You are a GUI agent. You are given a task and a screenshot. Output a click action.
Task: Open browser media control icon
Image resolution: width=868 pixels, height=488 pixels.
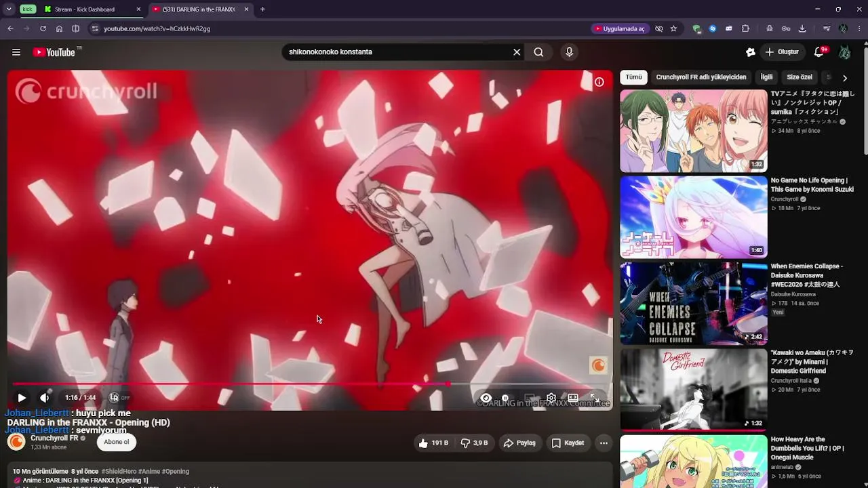pos(826,28)
